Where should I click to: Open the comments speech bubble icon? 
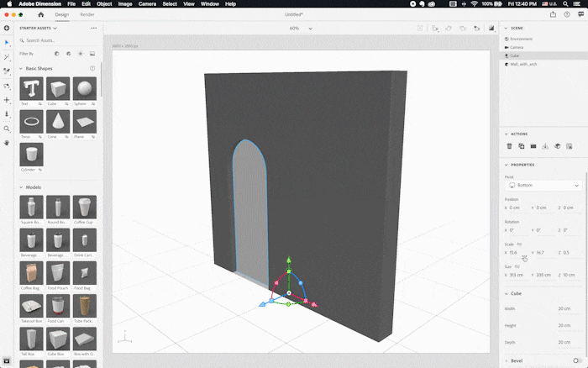[581, 14]
